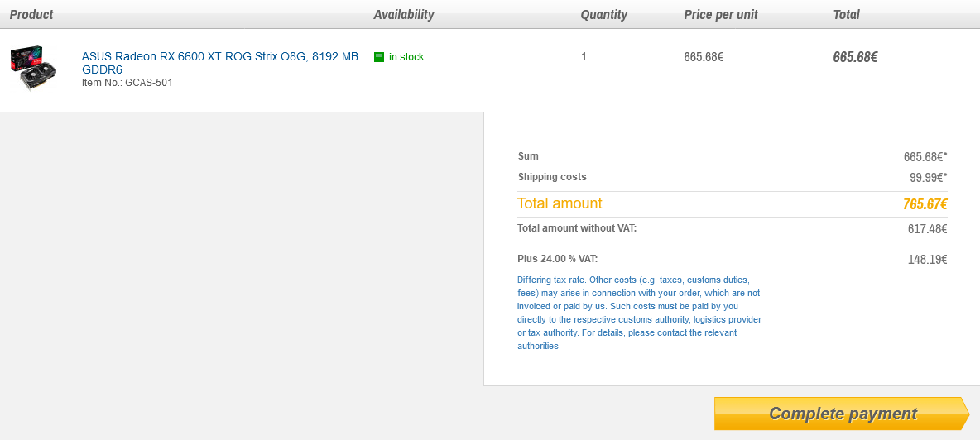
Task: Click the bold row total 665.68€
Action: [x=855, y=57]
